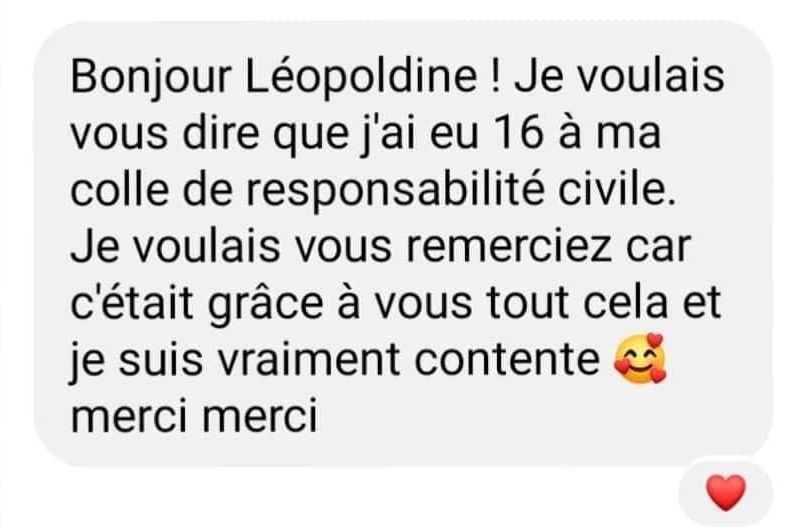The image size is (806, 532).
Task: Click the reaction bubble around the heart
Action: 725,492
